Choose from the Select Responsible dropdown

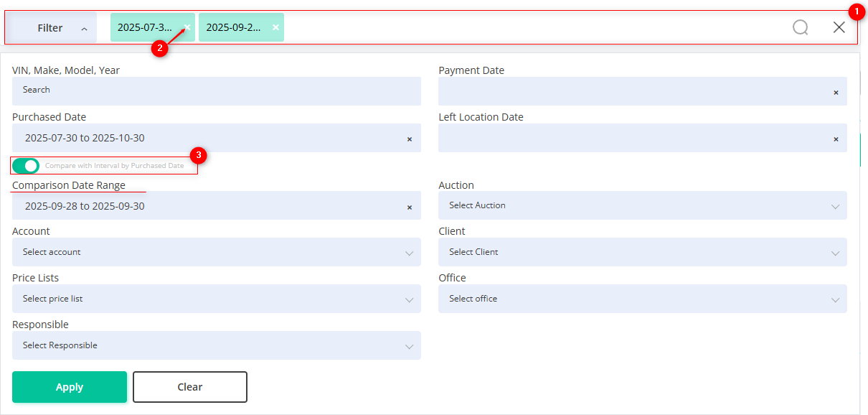point(216,345)
